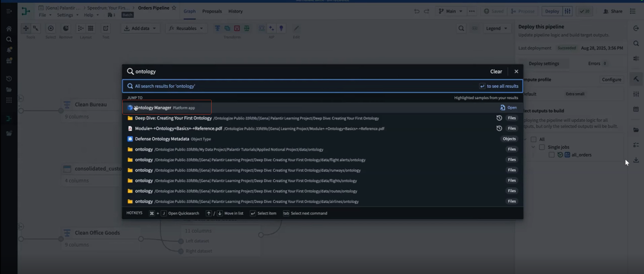Click the Edit pencil icon

(296, 29)
